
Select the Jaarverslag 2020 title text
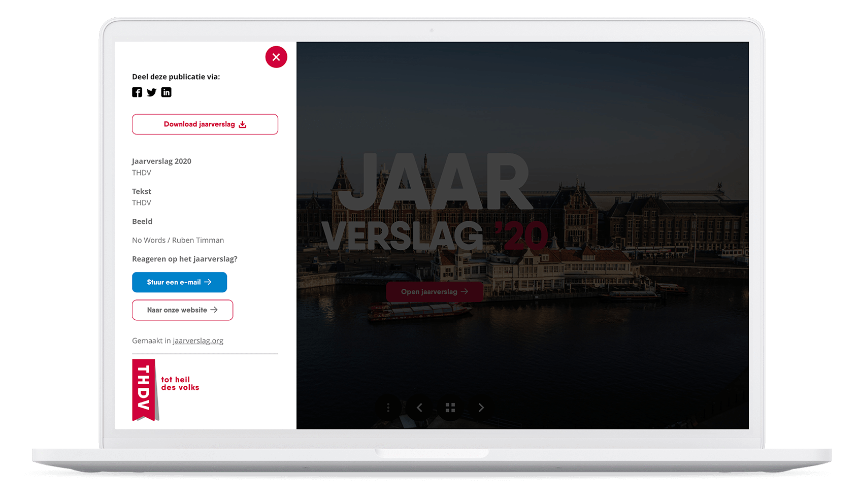click(x=161, y=161)
